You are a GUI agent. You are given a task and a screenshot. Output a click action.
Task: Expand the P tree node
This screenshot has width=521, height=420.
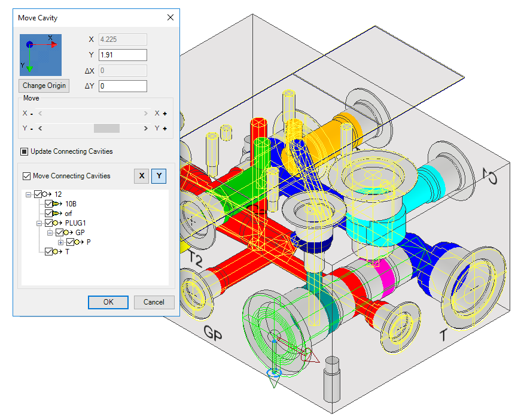(x=61, y=242)
